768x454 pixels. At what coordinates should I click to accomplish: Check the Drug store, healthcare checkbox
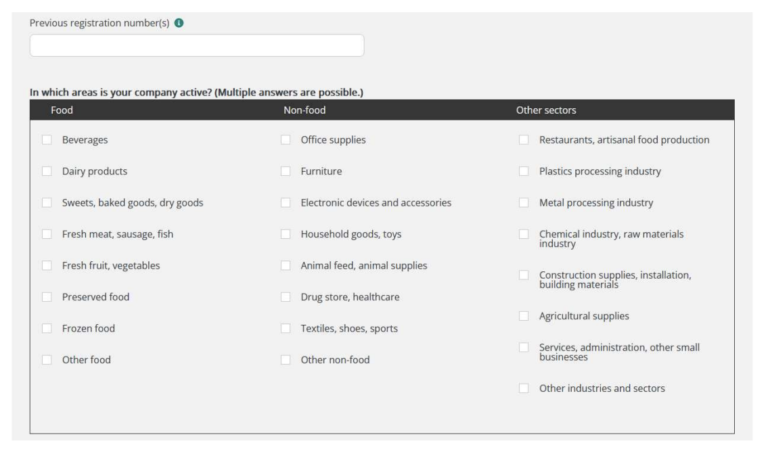pos(286,297)
